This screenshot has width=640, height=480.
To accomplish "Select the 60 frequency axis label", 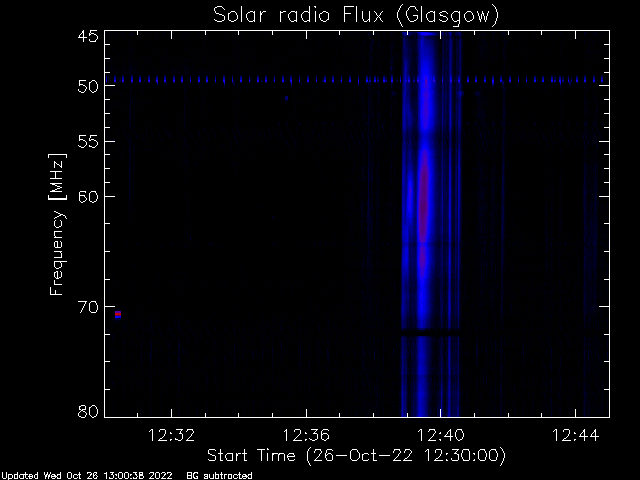I will click(x=88, y=197).
